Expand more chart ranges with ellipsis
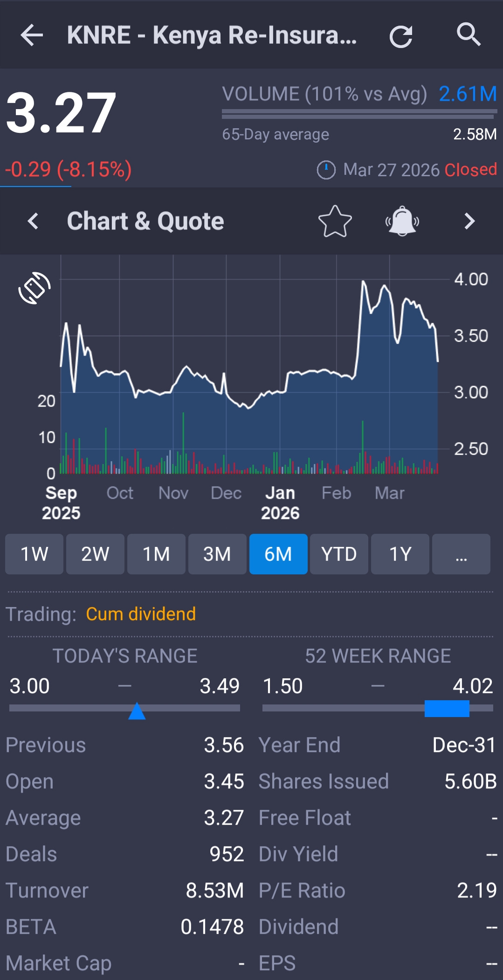This screenshot has width=503, height=980. [x=461, y=554]
